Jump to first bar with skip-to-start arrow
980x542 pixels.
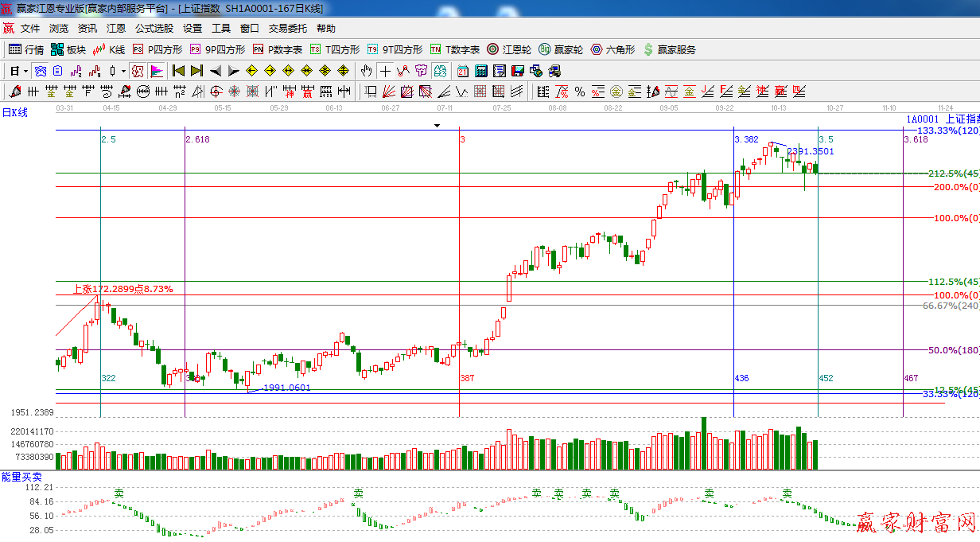[179, 71]
